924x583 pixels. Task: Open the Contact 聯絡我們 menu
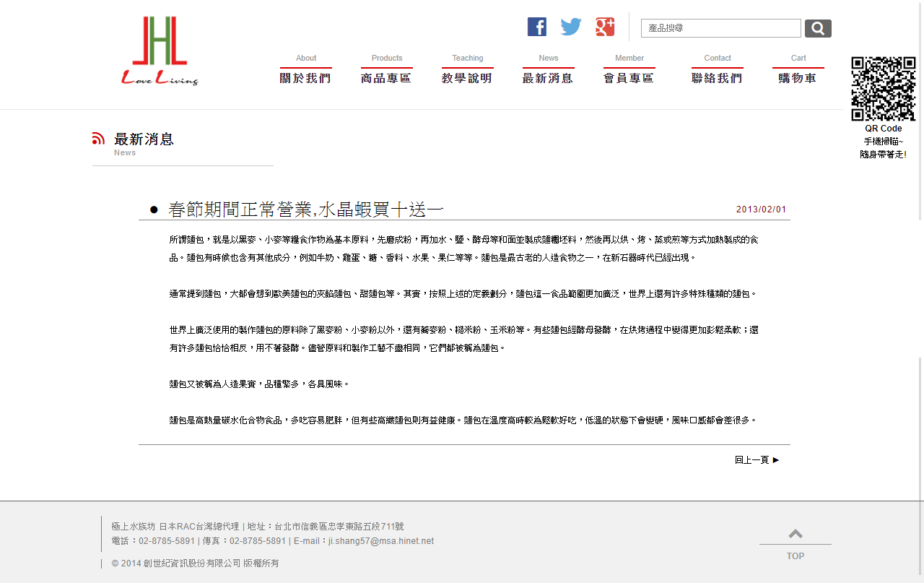tap(718, 69)
